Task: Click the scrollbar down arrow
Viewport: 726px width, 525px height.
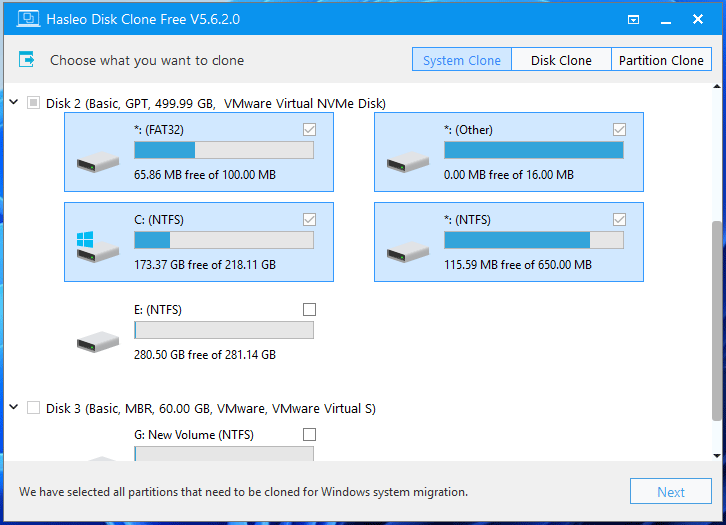Action: pyautogui.click(x=717, y=456)
